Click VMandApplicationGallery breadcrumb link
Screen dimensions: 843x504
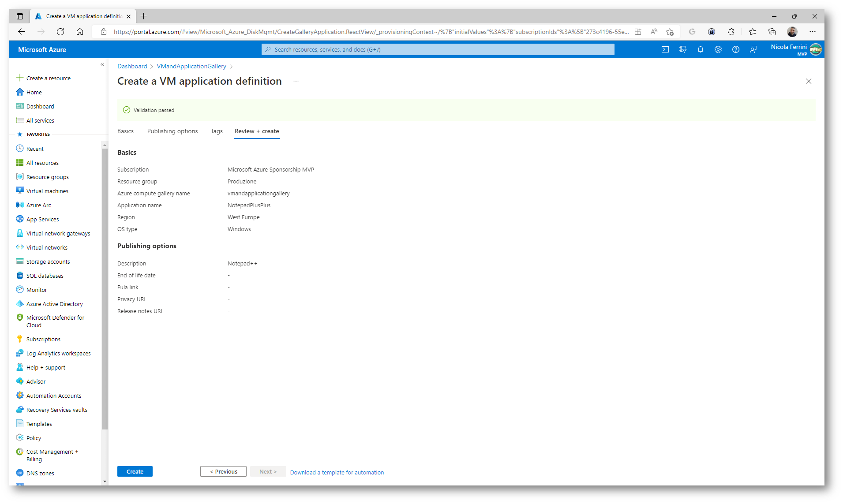[x=191, y=66]
